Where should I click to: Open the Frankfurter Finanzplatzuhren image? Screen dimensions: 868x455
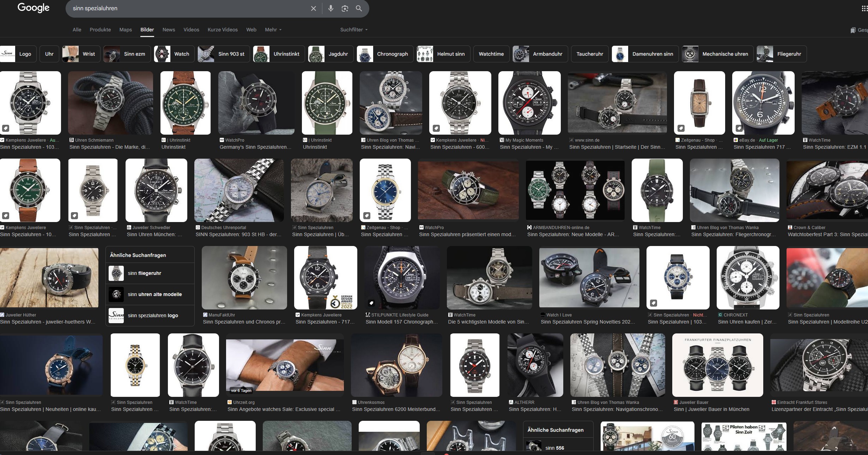[717, 365]
